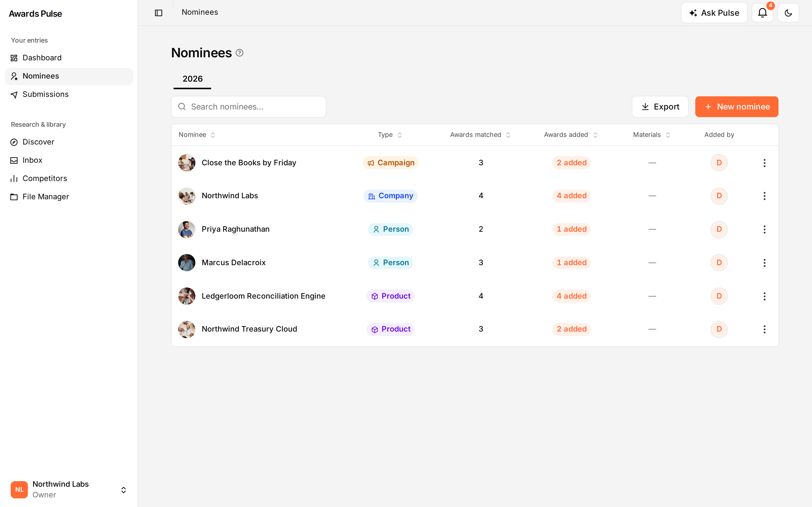812x507 pixels.
Task: Open the notifications bell
Action: (x=762, y=13)
